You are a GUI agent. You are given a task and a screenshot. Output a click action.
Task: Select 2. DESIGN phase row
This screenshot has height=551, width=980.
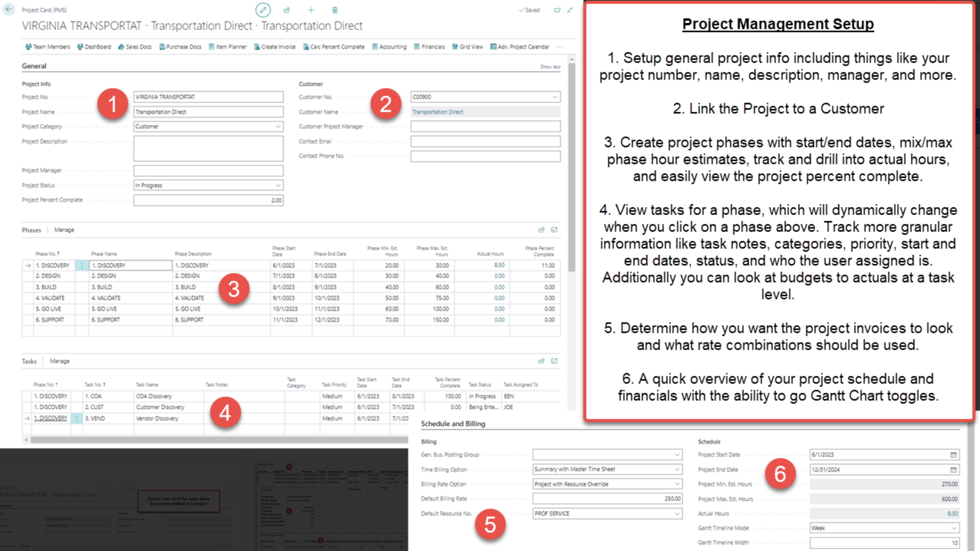click(x=291, y=276)
